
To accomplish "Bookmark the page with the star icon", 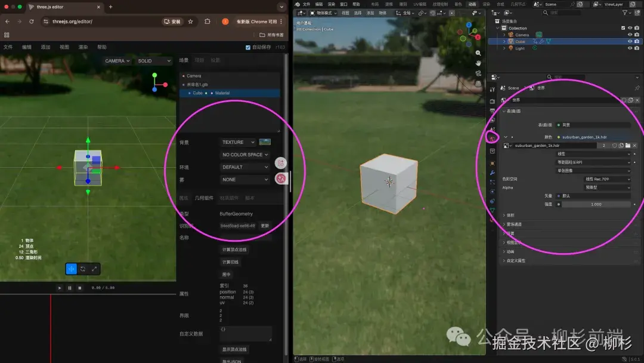I will point(190,21).
